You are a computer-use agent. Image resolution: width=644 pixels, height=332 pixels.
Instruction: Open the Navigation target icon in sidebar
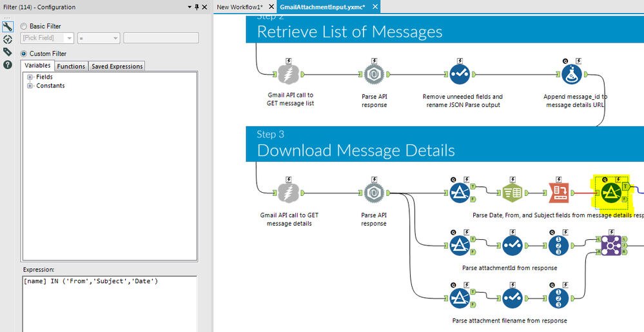[7, 39]
